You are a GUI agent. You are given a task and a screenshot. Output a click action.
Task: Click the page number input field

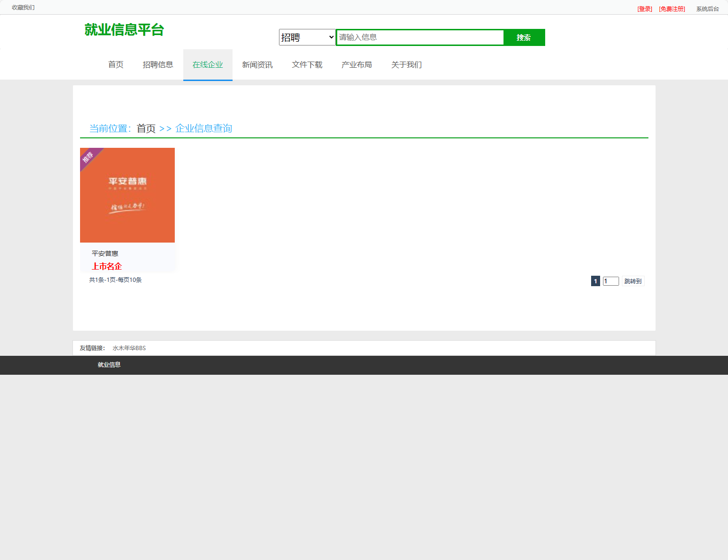coord(611,280)
